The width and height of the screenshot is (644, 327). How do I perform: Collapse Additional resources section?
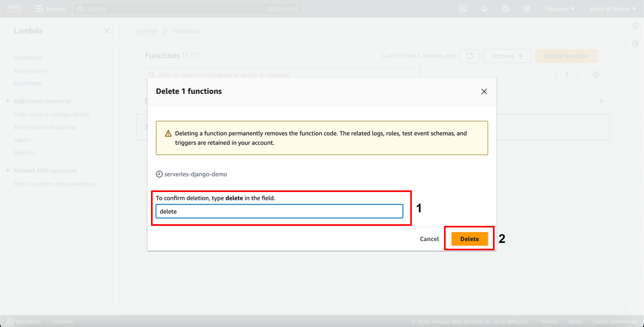[x=8, y=101]
